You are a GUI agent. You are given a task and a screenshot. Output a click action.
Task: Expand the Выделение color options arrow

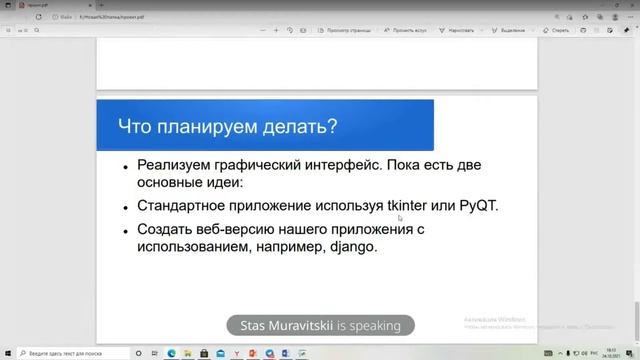point(533,30)
